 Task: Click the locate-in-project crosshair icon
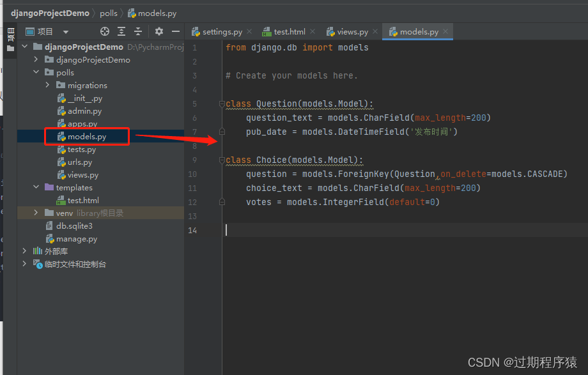[105, 31]
